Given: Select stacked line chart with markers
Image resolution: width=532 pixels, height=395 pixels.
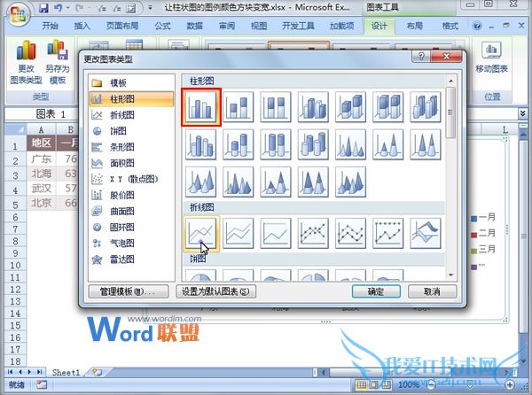Looking at the screenshot, I should click(x=350, y=234).
